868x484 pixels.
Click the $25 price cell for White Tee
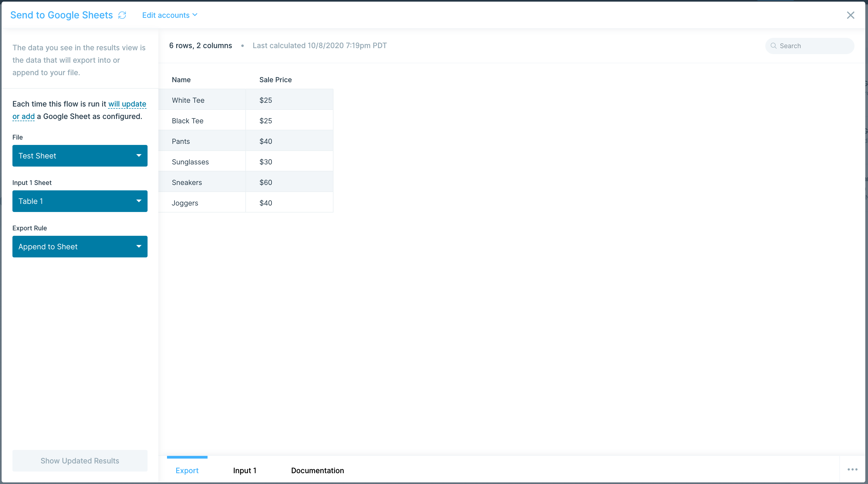pos(289,100)
